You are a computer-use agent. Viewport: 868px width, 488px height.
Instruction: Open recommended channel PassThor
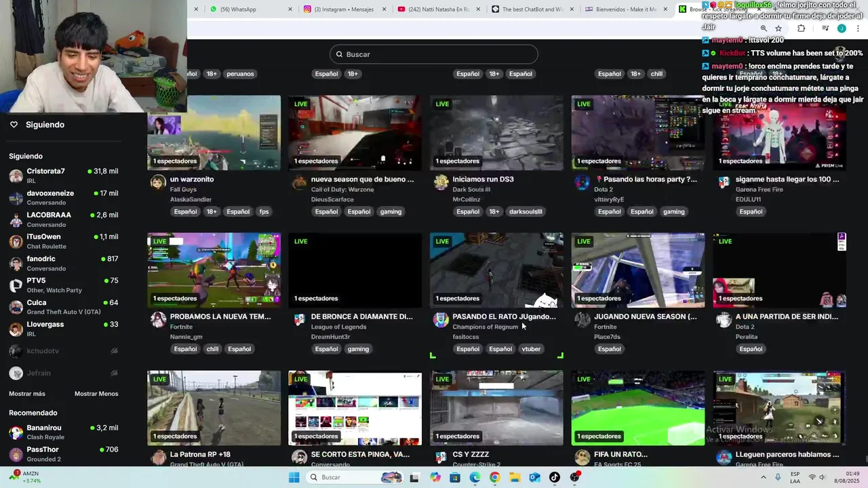pyautogui.click(x=64, y=454)
